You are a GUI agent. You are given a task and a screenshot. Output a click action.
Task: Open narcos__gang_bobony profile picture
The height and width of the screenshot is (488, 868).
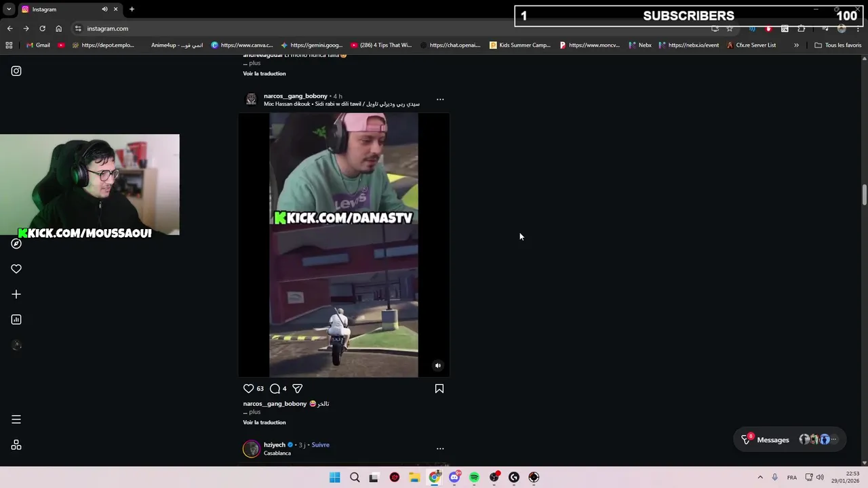point(251,100)
